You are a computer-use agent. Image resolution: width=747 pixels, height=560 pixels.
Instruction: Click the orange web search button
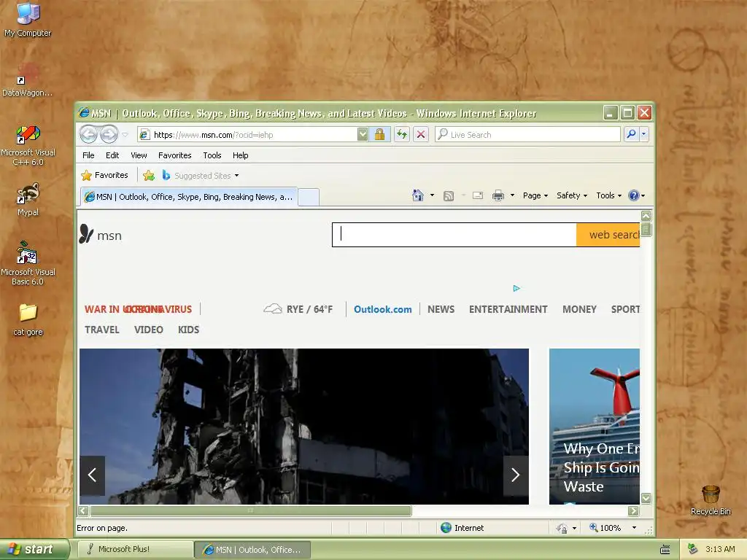[x=608, y=235]
